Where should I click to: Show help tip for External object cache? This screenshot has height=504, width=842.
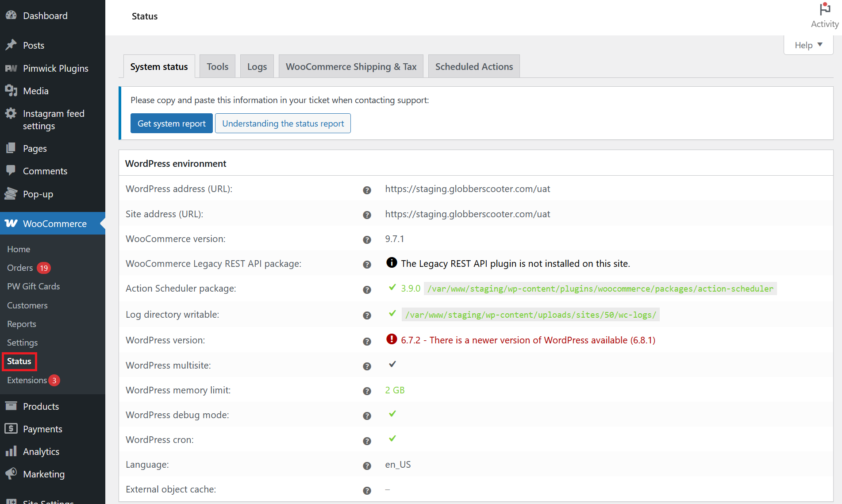[367, 491]
